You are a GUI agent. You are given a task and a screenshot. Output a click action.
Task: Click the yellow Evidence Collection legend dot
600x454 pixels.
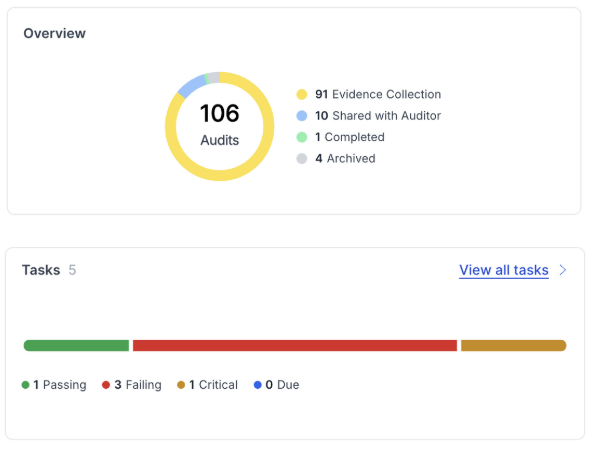point(301,94)
